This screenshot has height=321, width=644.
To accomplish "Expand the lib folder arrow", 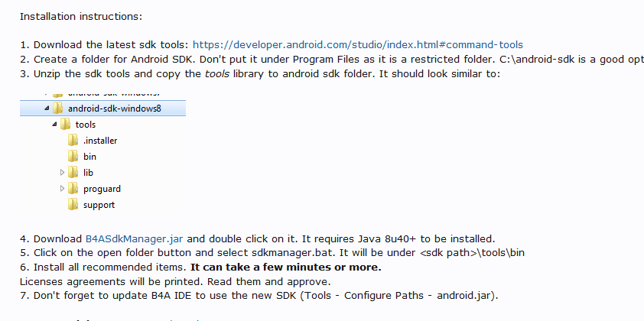I will pyautogui.click(x=62, y=172).
